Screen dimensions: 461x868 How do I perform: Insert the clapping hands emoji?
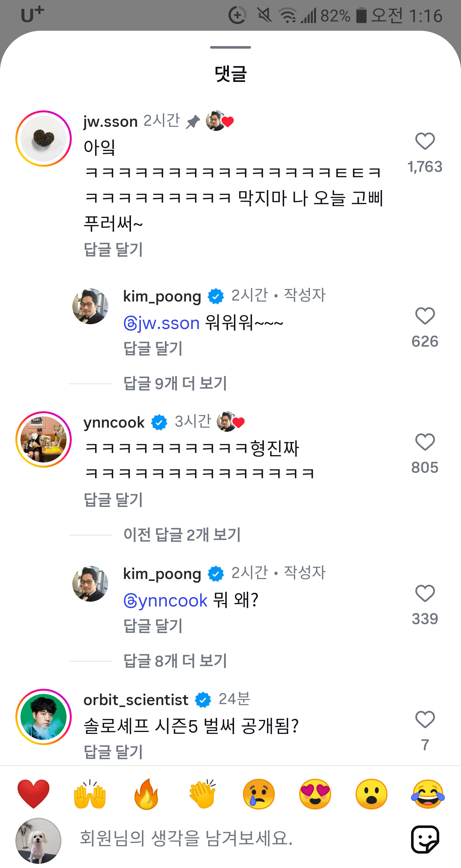pos(203,793)
